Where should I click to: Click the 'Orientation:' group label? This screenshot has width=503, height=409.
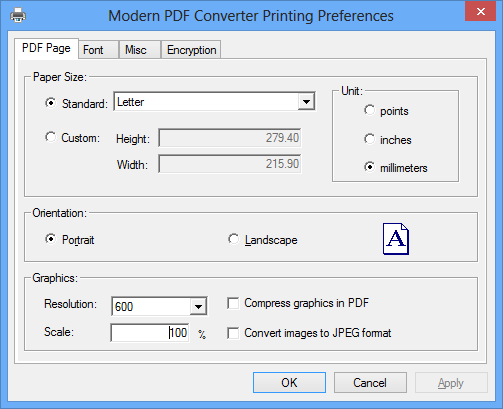[x=59, y=213]
